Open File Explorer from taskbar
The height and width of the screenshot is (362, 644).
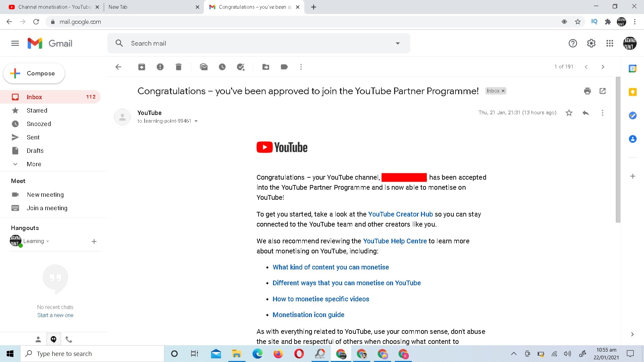[236, 354]
